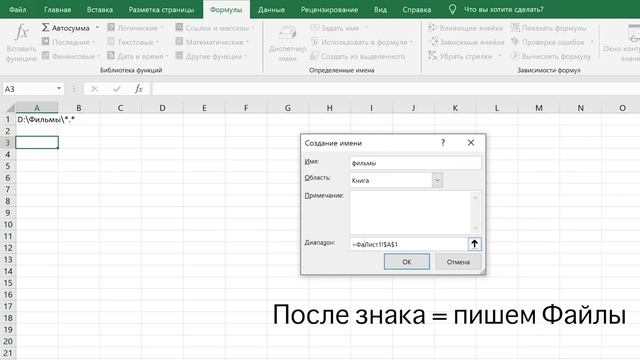The height and width of the screenshot is (360, 640).
Task: Open Logical functions (Логические)
Action: pyautogui.click(x=135, y=28)
